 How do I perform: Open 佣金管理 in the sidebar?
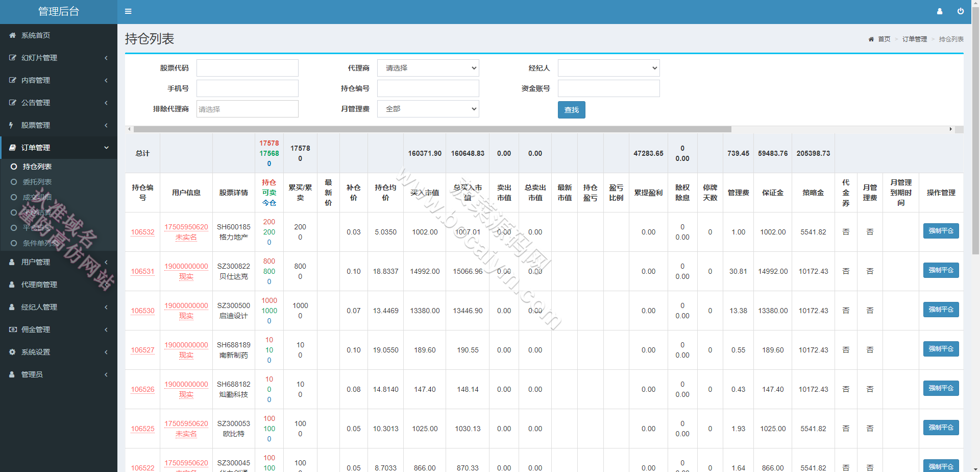tap(59, 329)
